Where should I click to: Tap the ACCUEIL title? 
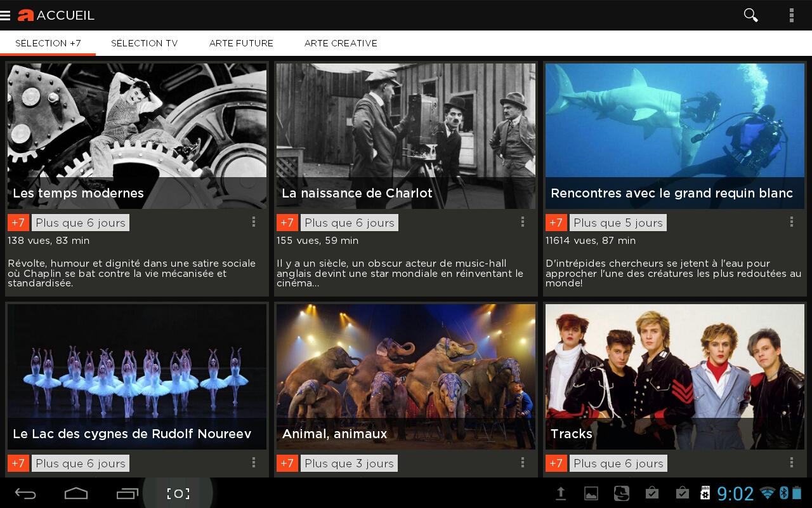pyautogui.click(x=65, y=15)
